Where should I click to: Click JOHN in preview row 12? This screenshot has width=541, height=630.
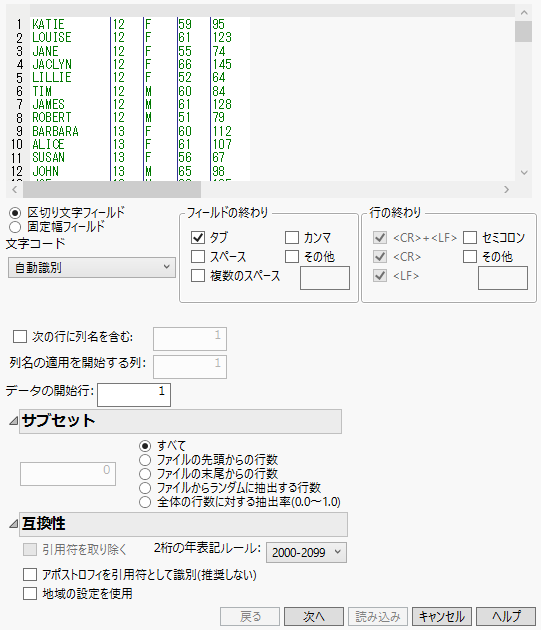(45, 171)
